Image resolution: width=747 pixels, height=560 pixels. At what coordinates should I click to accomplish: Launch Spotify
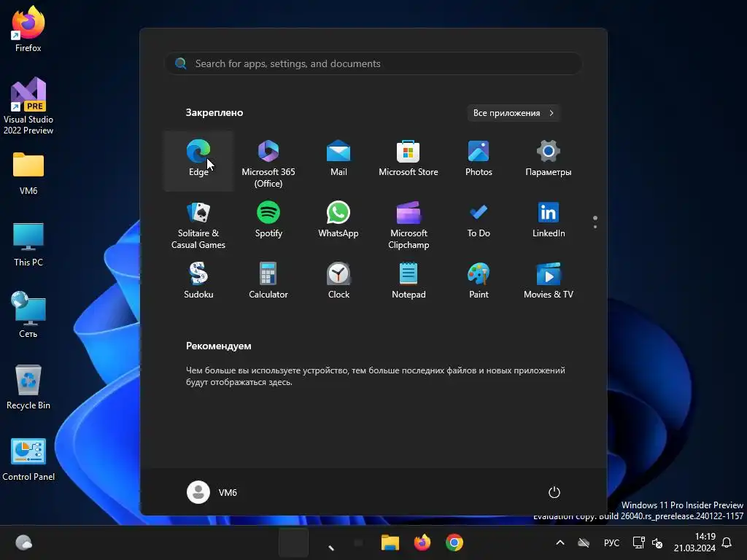point(268,222)
